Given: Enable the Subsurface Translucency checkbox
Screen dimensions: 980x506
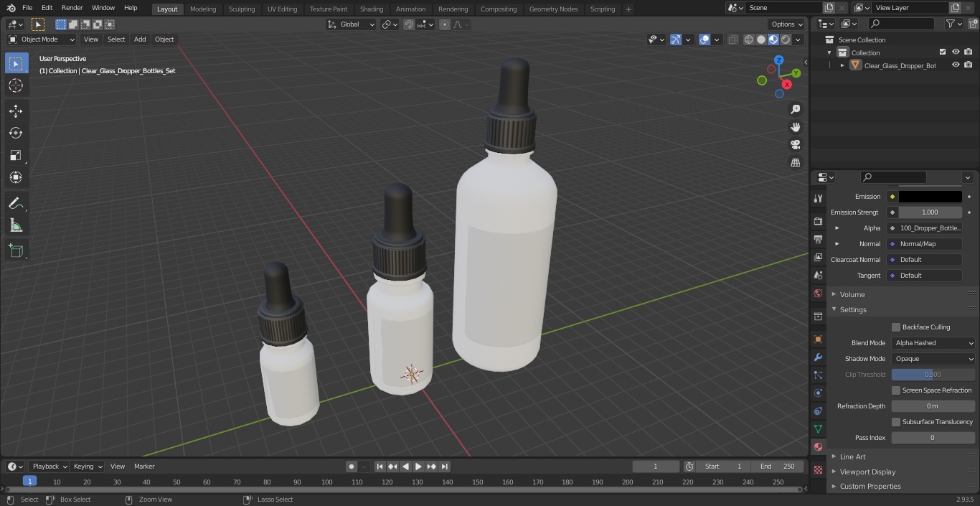Looking at the screenshot, I should (896, 422).
